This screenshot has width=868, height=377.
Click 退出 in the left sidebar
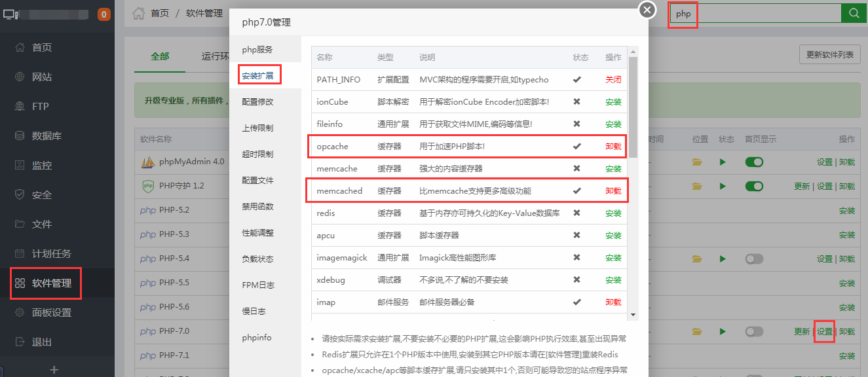click(42, 342)
